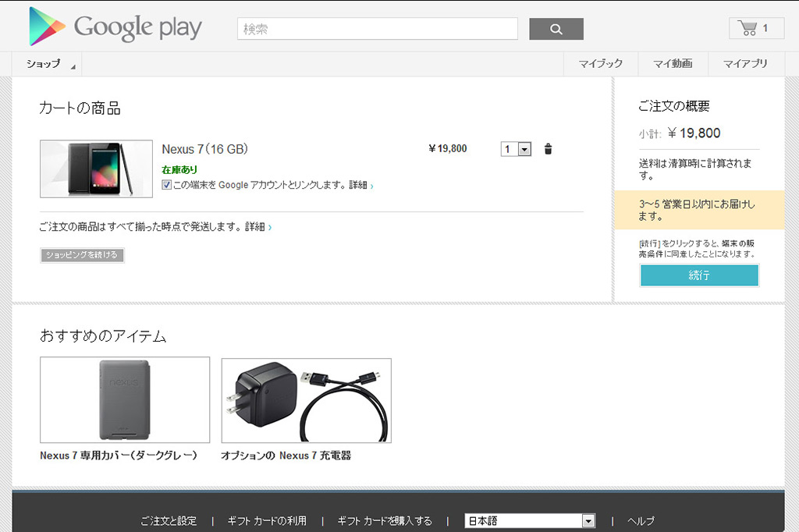Click the Google Play logo

[115, 27]
